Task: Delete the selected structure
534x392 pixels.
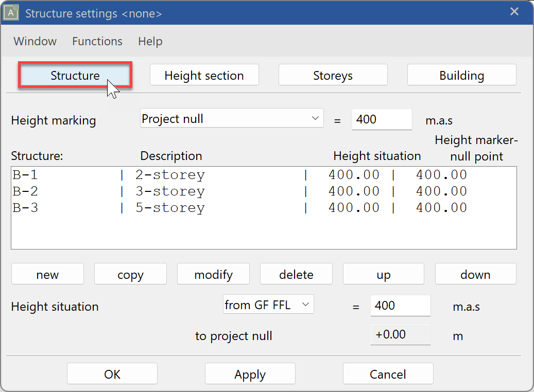Action: [x=296, y=274]
